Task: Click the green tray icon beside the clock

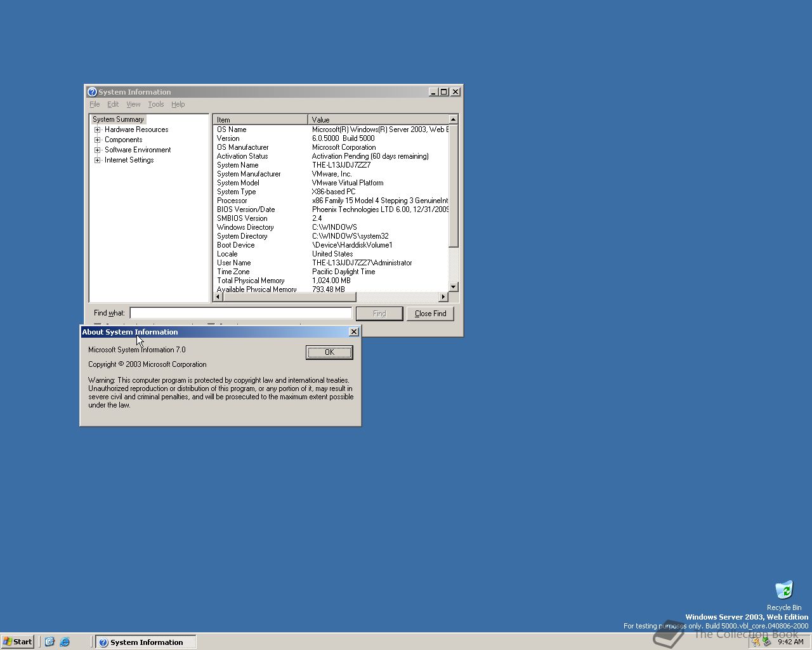Action: point(766,642)
